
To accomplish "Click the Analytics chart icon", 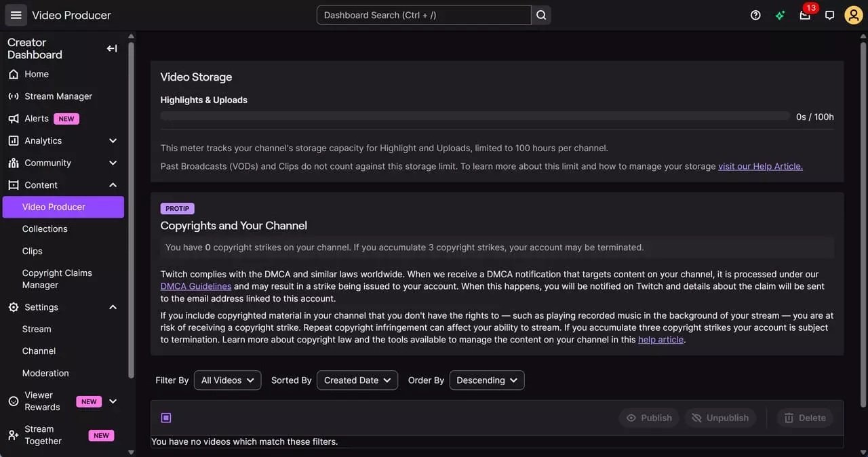I will click(14, 140).
